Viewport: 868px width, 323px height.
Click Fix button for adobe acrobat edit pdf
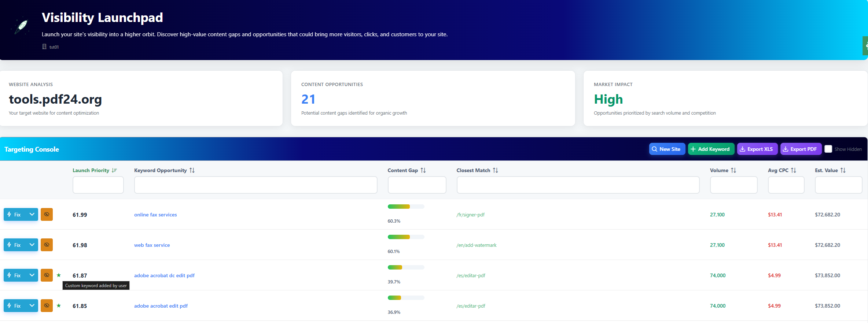point(15,305)
